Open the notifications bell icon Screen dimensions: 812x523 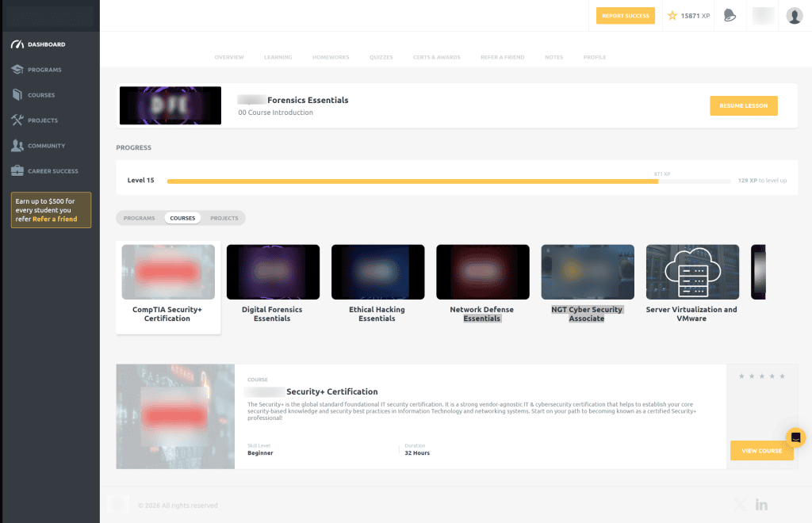tap(730, 16)
